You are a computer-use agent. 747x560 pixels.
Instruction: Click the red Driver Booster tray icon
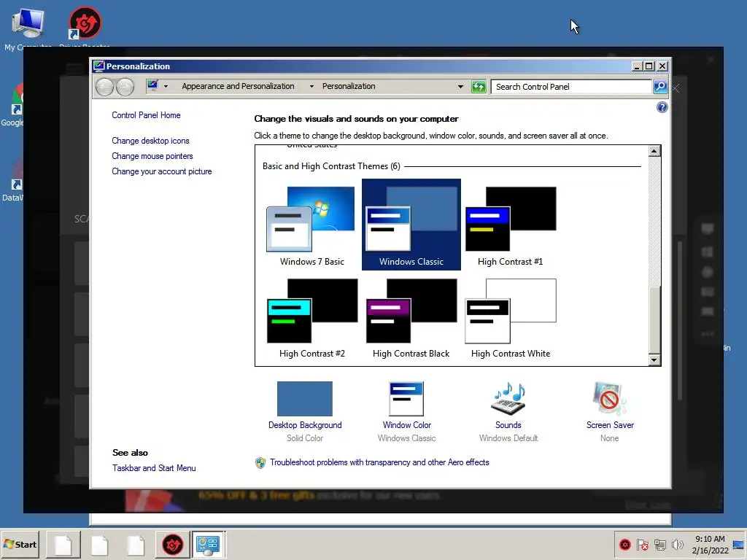point(625,544)
